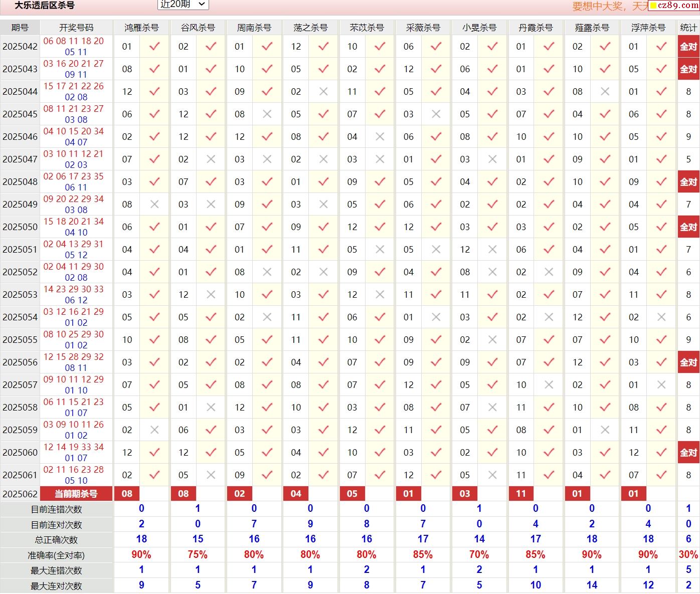This screenshot has width=700, height=594.
Task: Click the 谷风杀号 column header
Action: click(198, 28)
